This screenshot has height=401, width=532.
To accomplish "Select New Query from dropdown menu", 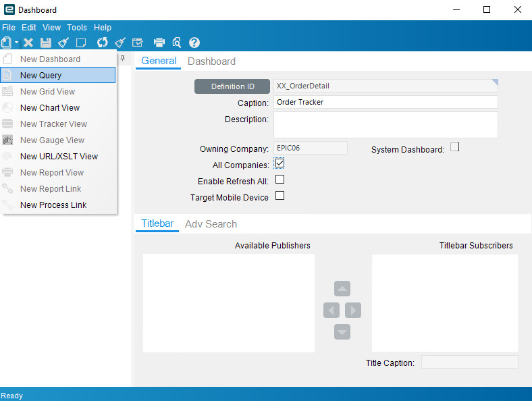I will (x=41, y=75).
